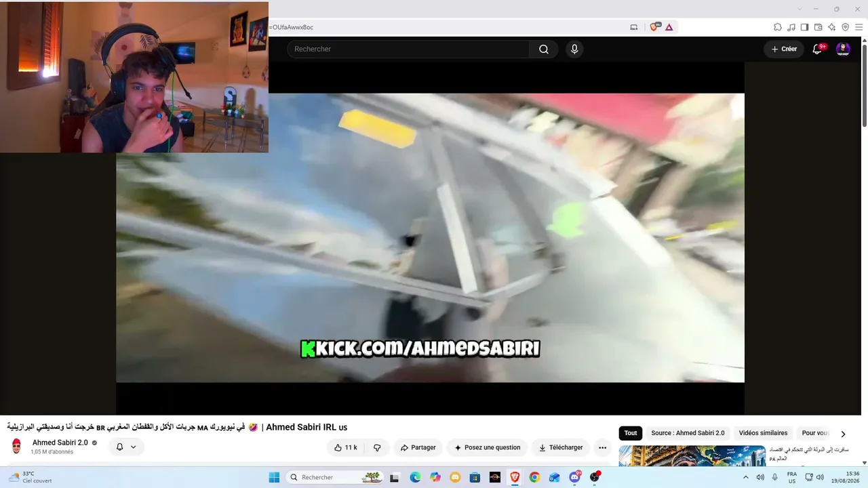Screen dimensions: 868x488
Task: Click the browser address bar URL
Action: click(292, 27)
